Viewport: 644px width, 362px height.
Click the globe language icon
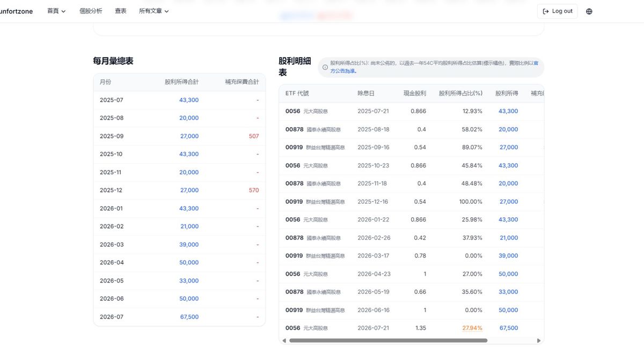(x=589, y=11)
